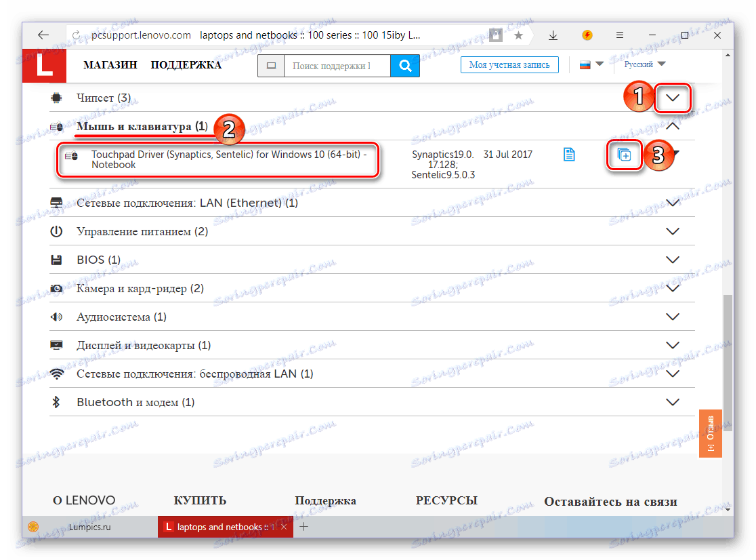Click the page vertical scrollbar thumb

coord(728,363)
